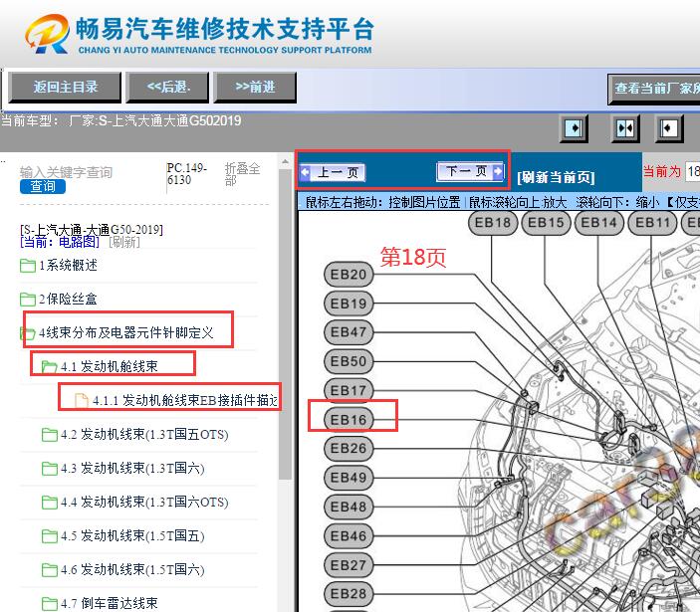Viewport: 700px width, 612px height.
Task: Click the EB19 connector label
Action: pyautogui.click(x=349, y=304)
